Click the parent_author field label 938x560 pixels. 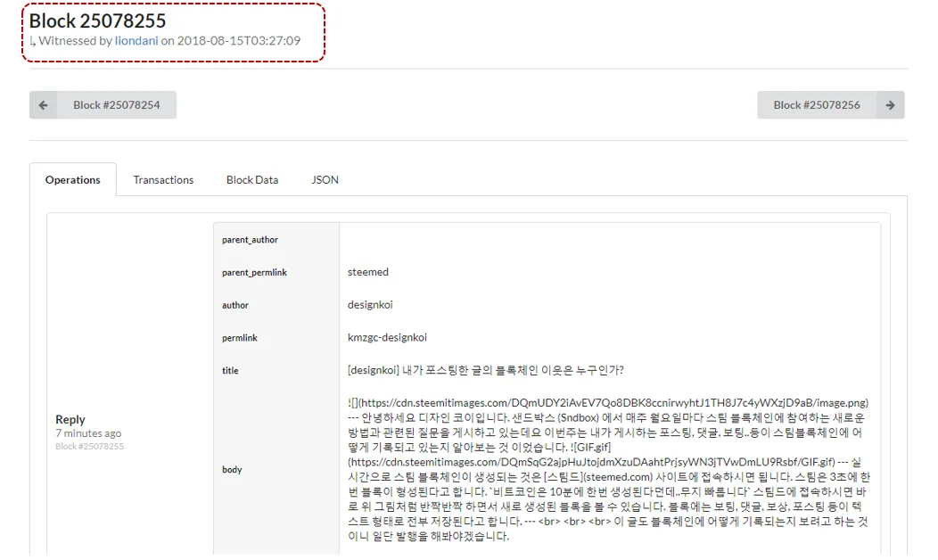[x=250, y=240]
